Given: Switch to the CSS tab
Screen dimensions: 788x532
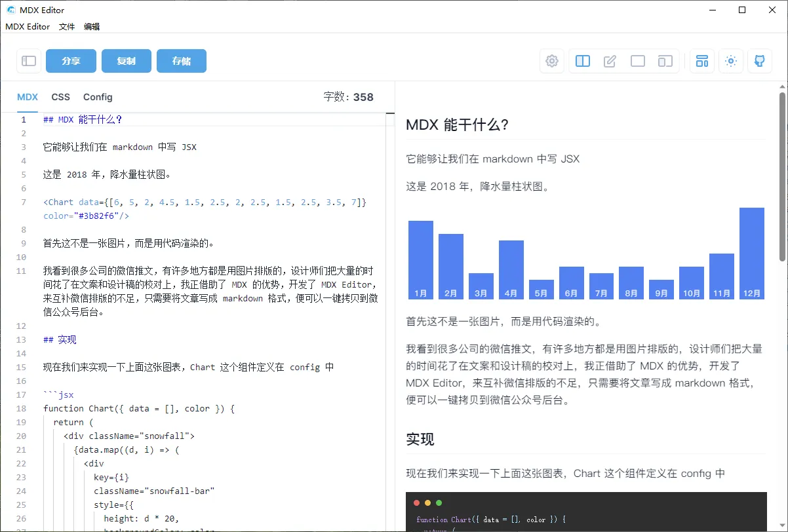Looking at the screenshot, I should [61, 97].
